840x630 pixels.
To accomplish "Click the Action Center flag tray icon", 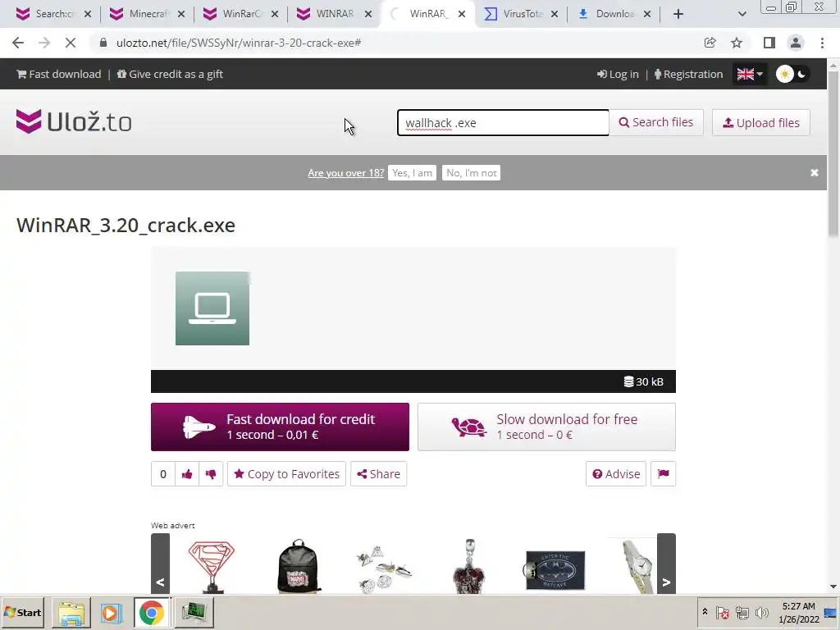I will coord(722,612).
